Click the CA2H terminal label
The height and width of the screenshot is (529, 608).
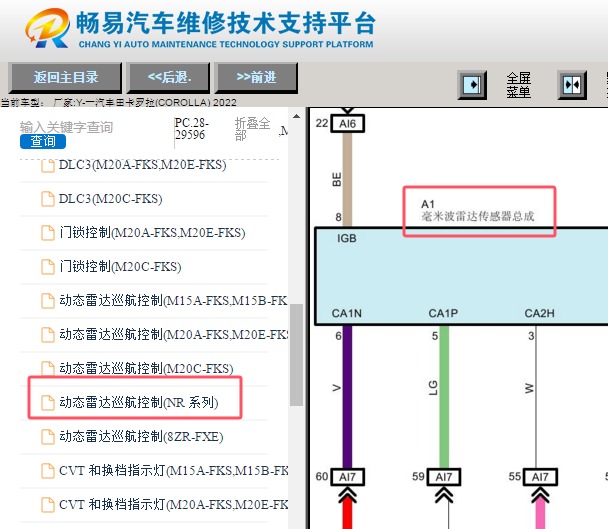[x=539, y=313]
